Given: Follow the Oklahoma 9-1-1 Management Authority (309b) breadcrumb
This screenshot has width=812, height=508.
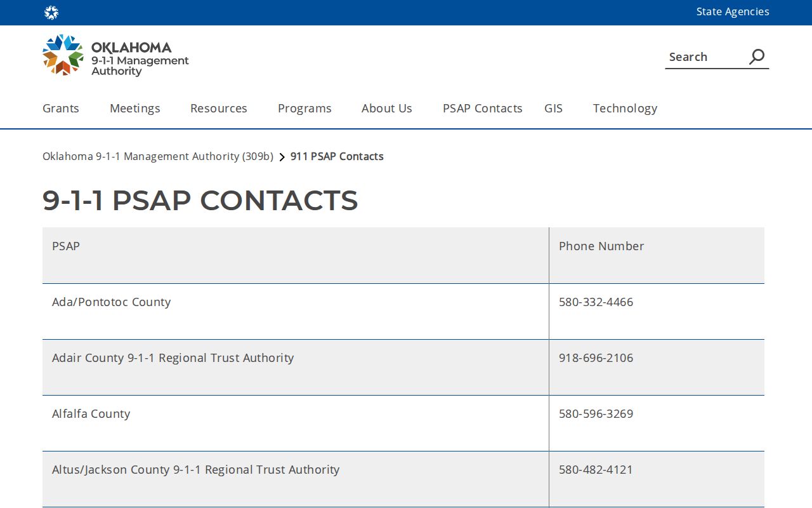Looking at the screenshot, I should click(158, 156).
